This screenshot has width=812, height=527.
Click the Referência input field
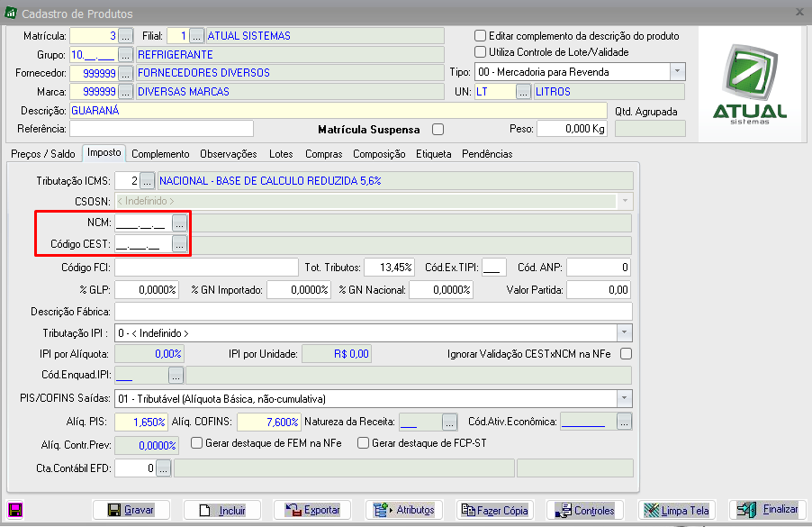(x=161, y=129)
